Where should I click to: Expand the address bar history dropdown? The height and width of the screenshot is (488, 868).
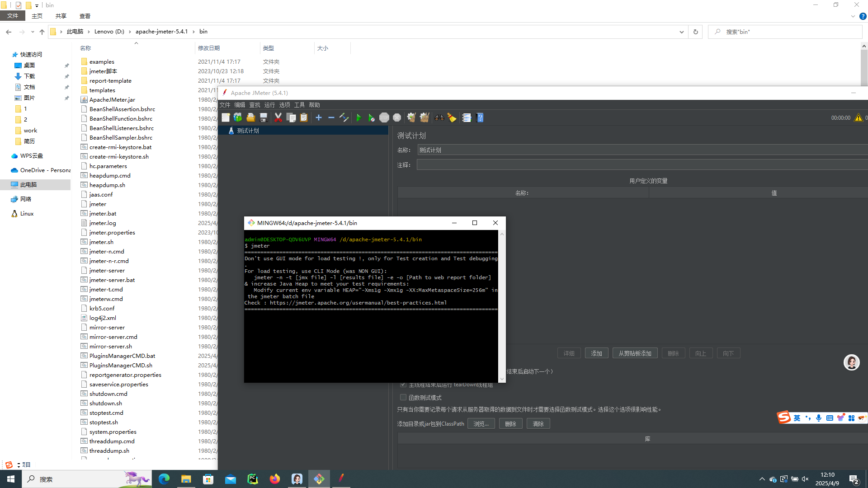point(681,32)
